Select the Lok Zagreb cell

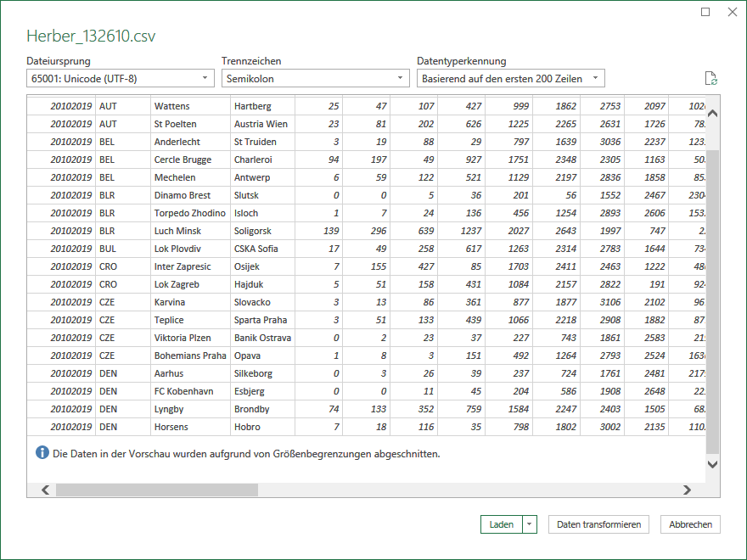click(x=190, y=284)
